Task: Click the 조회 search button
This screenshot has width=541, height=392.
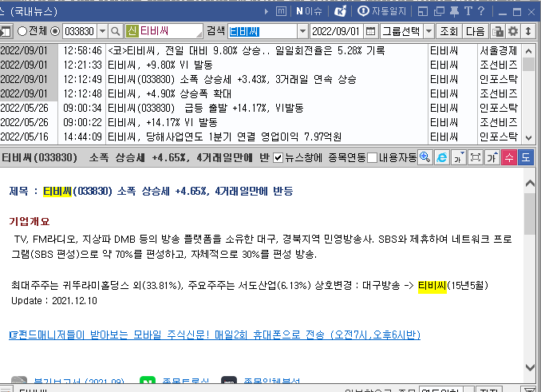Action: pyautogui.click(x=448, y=31)
